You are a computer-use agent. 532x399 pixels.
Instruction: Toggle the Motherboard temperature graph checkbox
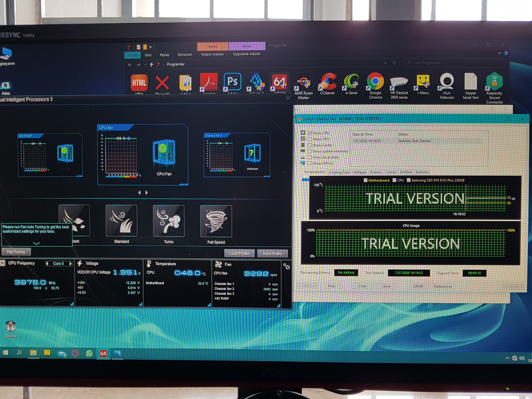coord(365,180)
